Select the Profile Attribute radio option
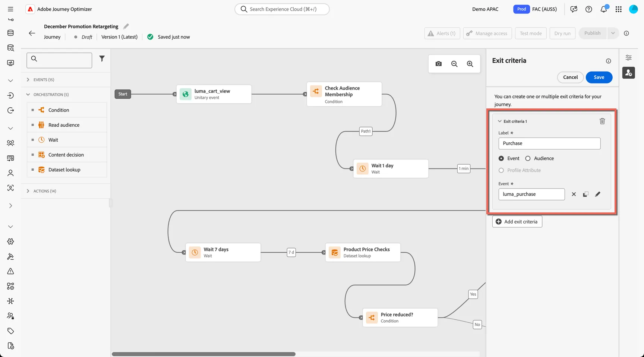 click(x=501, y=170)
